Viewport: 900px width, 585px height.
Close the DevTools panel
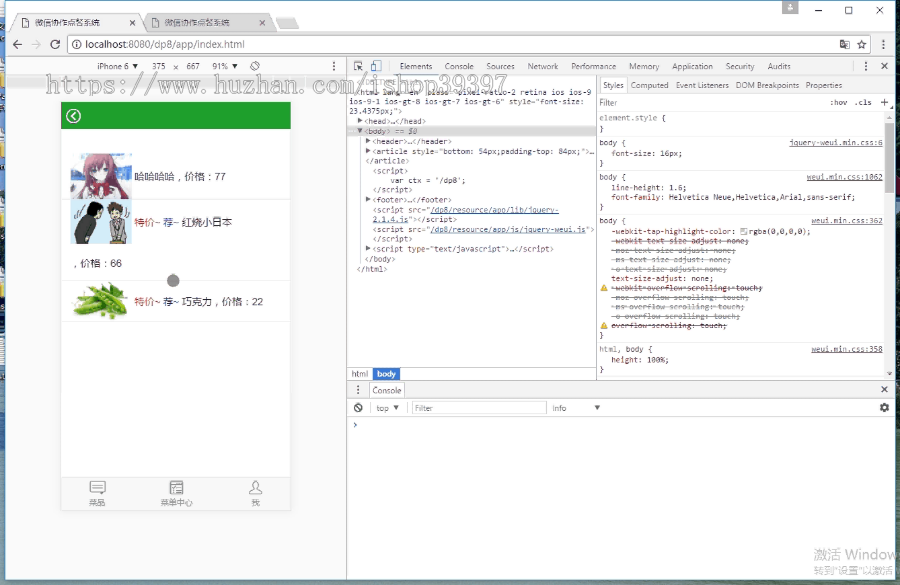tap(885, 66)
